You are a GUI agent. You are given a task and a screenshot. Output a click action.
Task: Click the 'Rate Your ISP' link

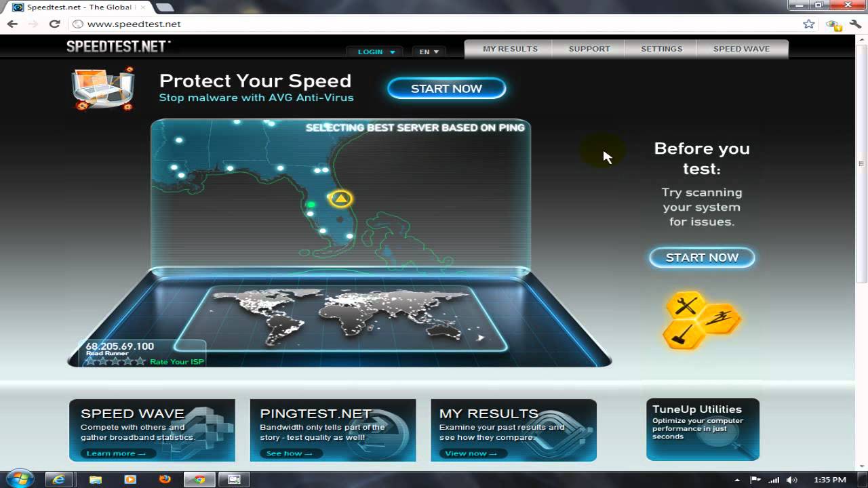(176, 362)
